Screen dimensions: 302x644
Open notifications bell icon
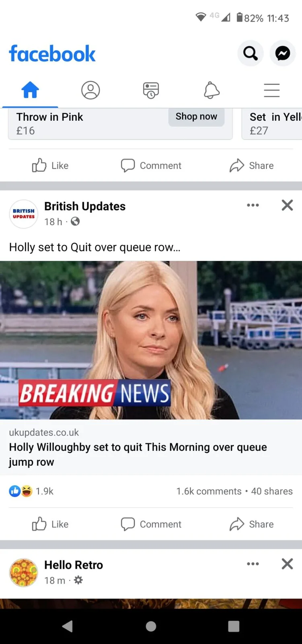point(212,90)
